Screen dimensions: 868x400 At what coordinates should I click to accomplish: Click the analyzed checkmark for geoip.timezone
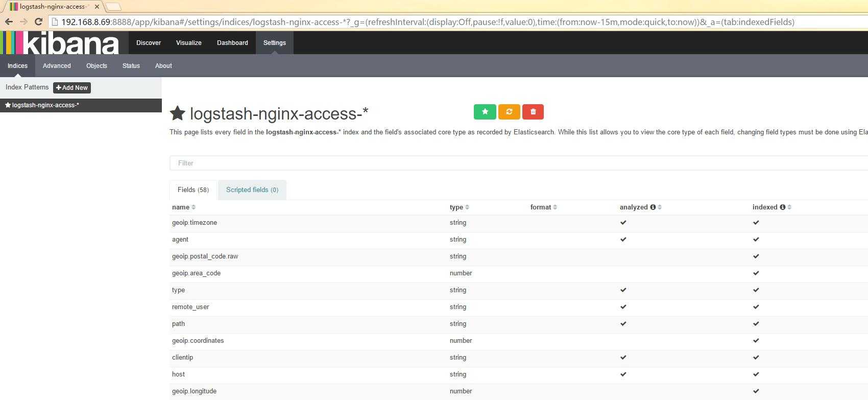623,223
